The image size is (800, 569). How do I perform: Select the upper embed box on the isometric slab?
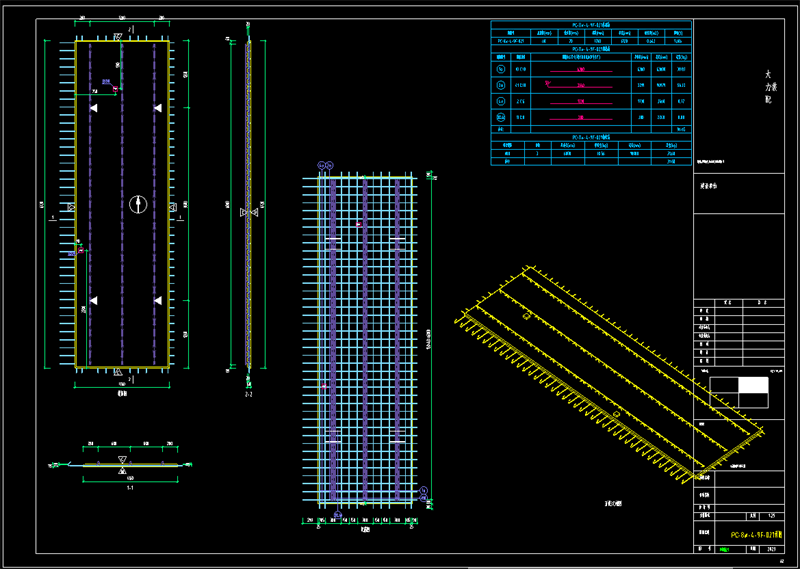click(527, 316)
